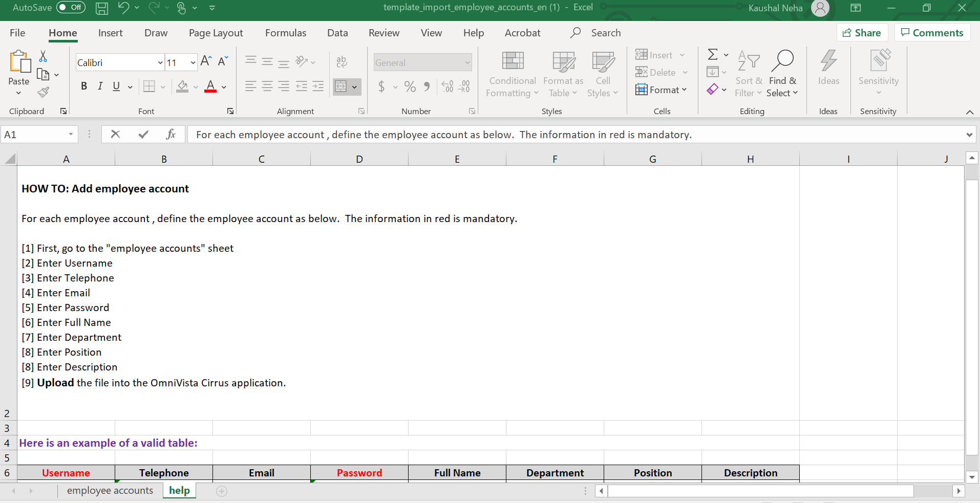Open the File menu
Screen dimensions: 980x503
point(17,33)
